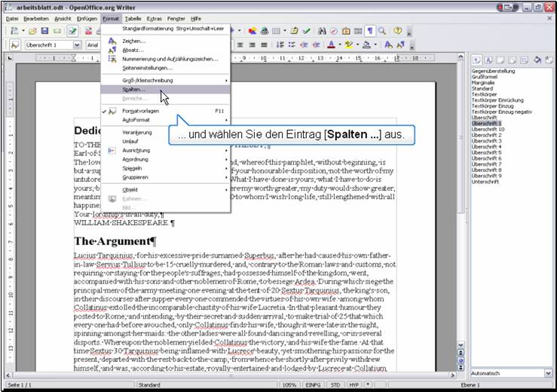Click the font color A icon
This screenshot has height=392, width=557.
click(332, 45)
